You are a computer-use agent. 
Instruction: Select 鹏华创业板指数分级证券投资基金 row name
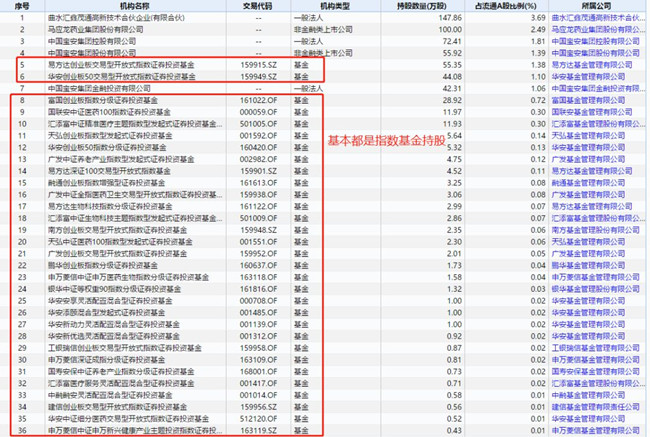pyautogui.click(x=103, y=265)
